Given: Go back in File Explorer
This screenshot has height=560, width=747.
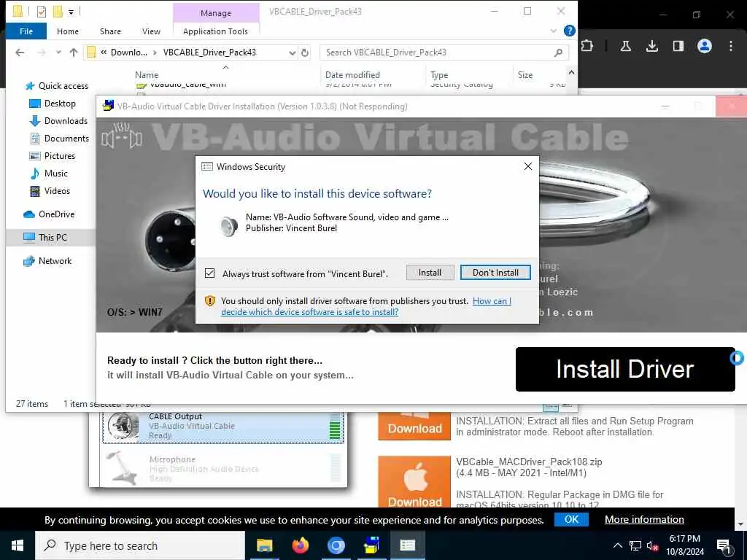Looking at the screenshot, I should [20, 52].
